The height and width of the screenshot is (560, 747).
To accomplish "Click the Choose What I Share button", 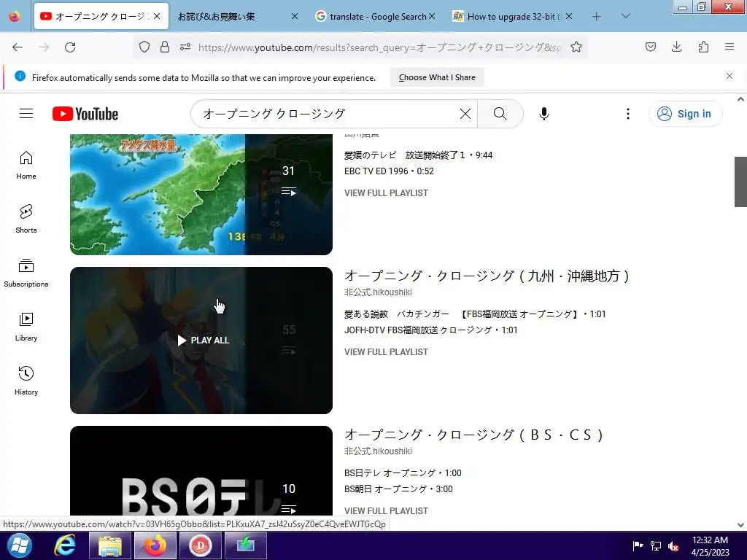I will point(437,77).
